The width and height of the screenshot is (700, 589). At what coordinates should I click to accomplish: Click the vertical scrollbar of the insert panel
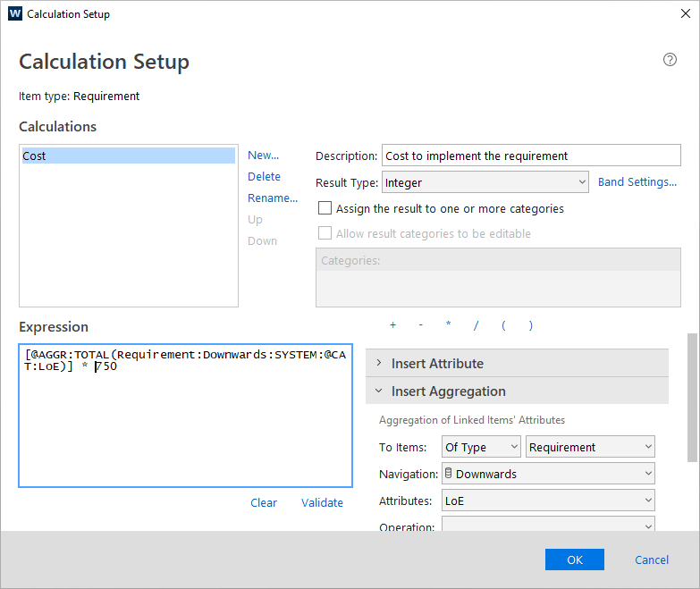tap(692, 397)
